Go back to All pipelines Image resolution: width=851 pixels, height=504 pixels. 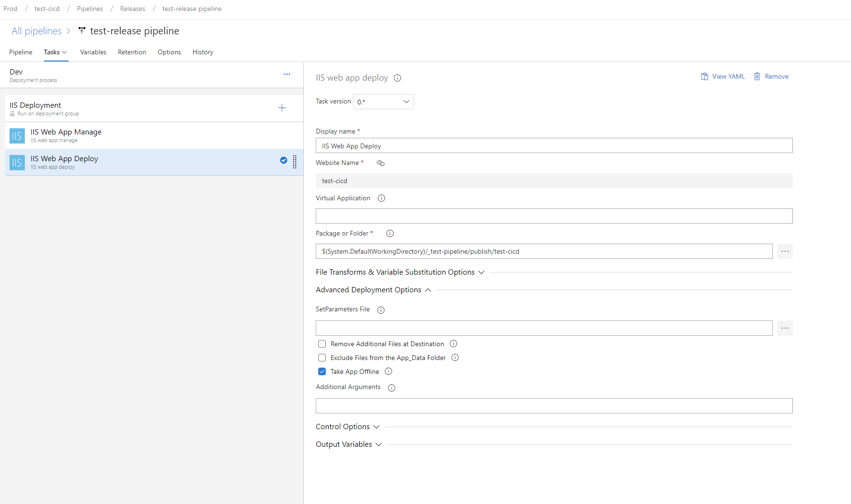click(x=36, y=31)
